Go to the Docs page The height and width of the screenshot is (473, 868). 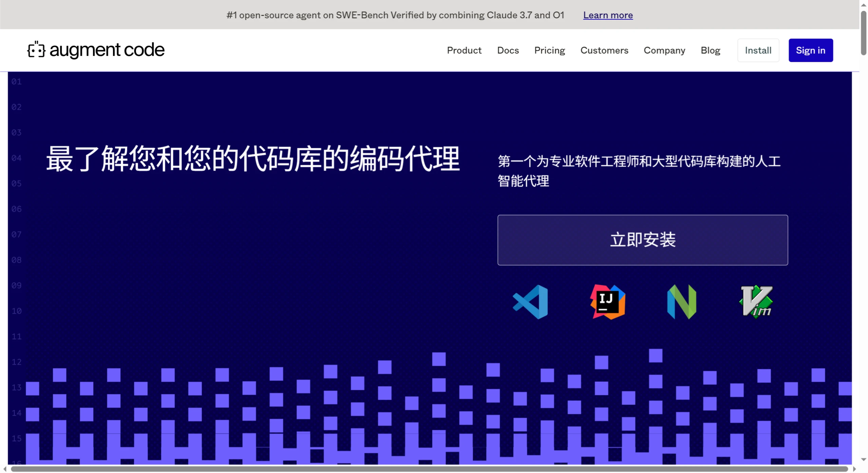(508, 50)
